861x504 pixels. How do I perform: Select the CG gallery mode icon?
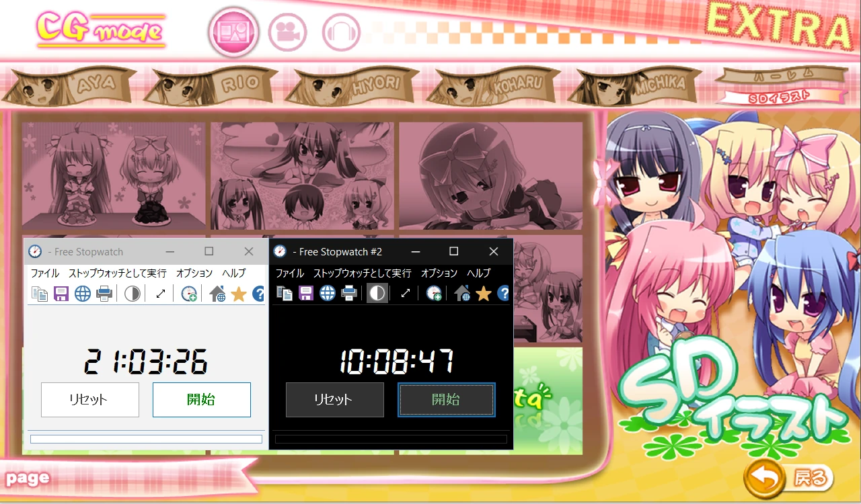(233, 32)
